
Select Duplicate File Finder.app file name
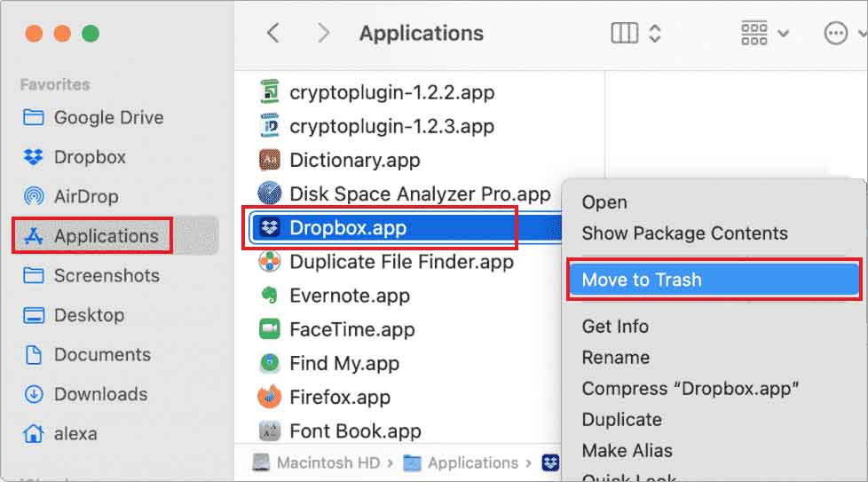[x=401, y=262]
